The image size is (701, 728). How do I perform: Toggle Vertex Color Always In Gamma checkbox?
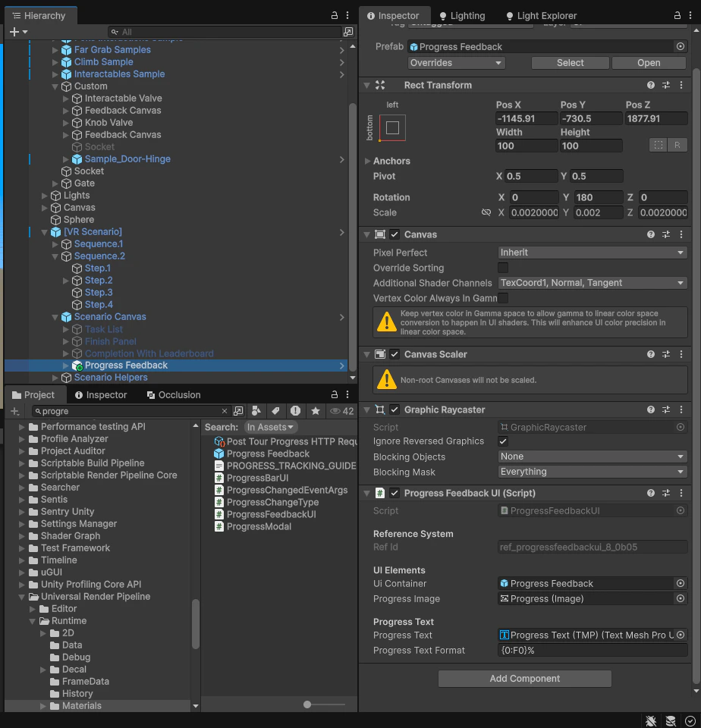503,297
